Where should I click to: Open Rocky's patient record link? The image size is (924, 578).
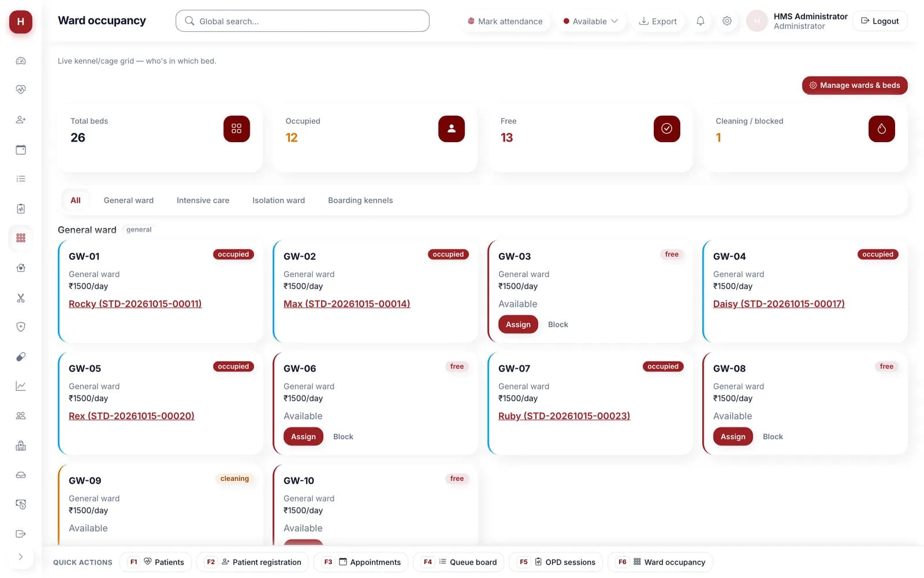pos(135,304)
